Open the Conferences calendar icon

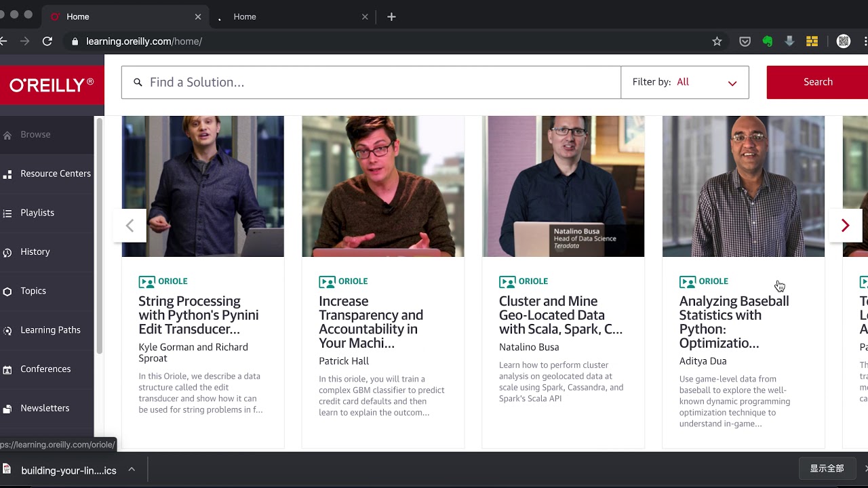point(7,370)
